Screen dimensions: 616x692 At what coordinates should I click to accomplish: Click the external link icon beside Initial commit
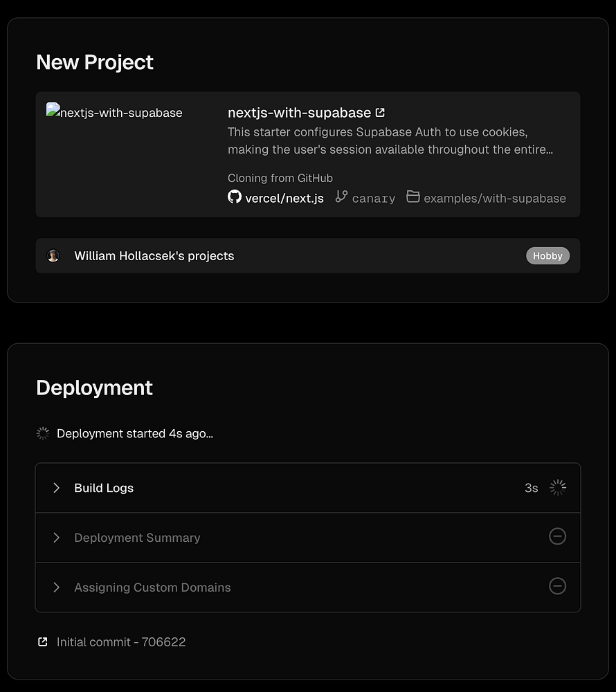click(43, 642)
